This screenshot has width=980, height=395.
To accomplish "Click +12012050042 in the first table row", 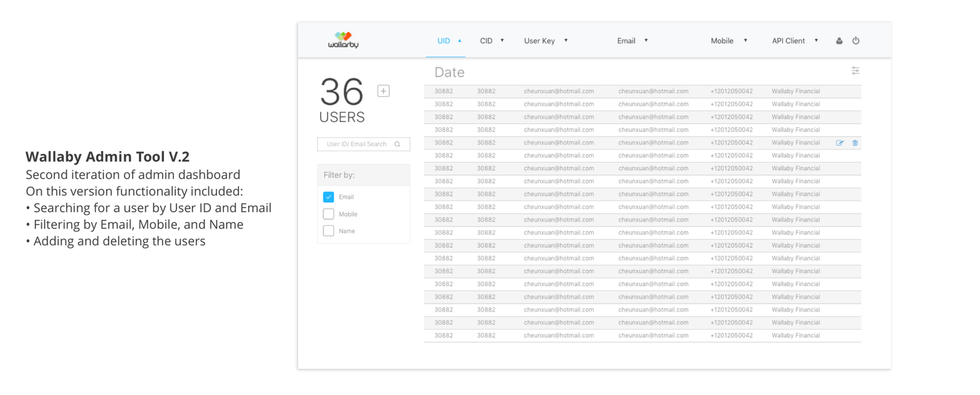I will coord(732,91).
